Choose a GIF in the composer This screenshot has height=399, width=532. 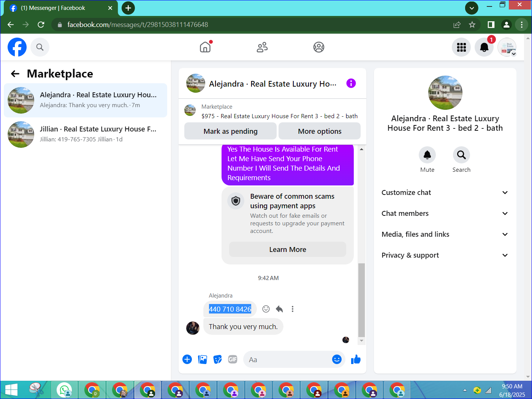tap(233, 359)
